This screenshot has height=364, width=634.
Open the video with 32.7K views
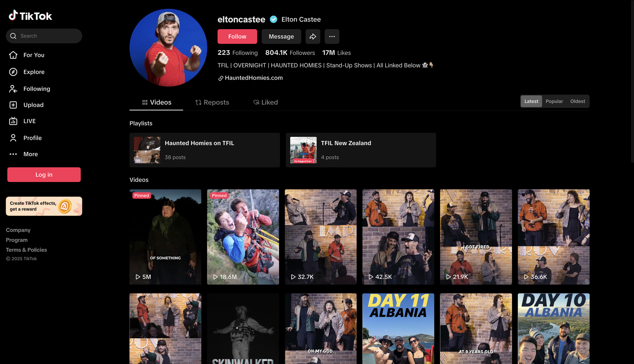[321, 237]
